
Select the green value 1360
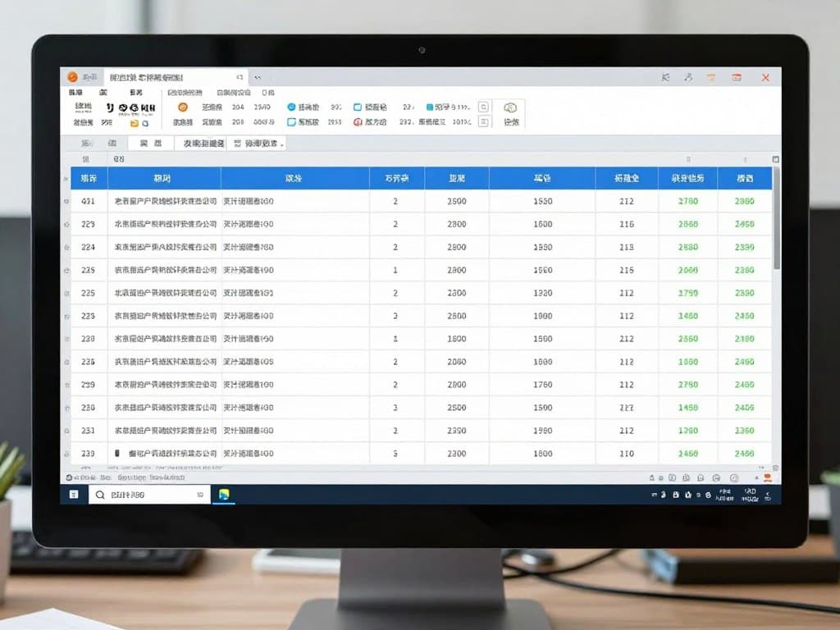744,431
